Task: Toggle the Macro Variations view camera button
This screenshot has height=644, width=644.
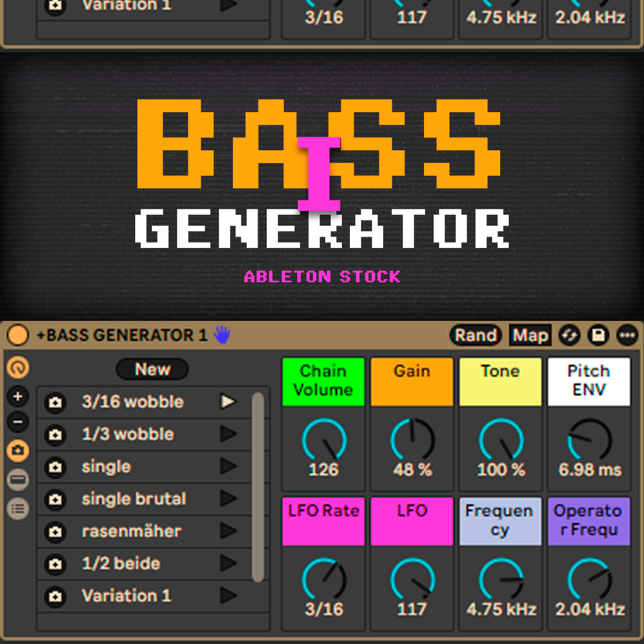Action: coord(18,450)
